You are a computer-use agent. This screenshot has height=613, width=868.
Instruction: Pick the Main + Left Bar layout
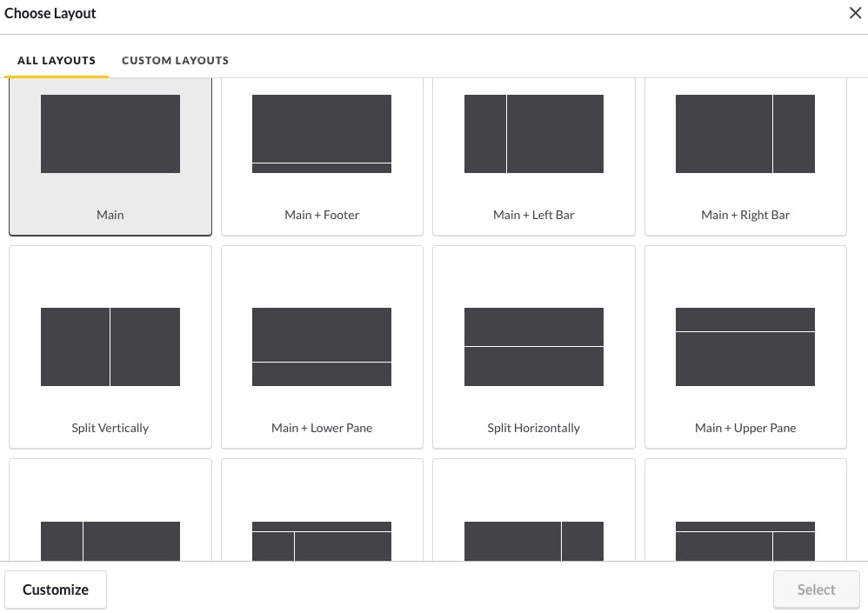tap(534, 157)
